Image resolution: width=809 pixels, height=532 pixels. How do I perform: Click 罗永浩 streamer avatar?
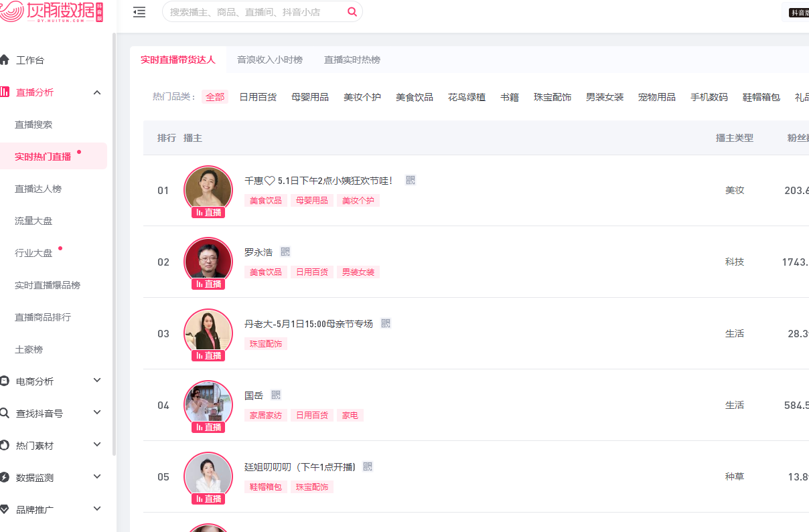pos(208,260)
